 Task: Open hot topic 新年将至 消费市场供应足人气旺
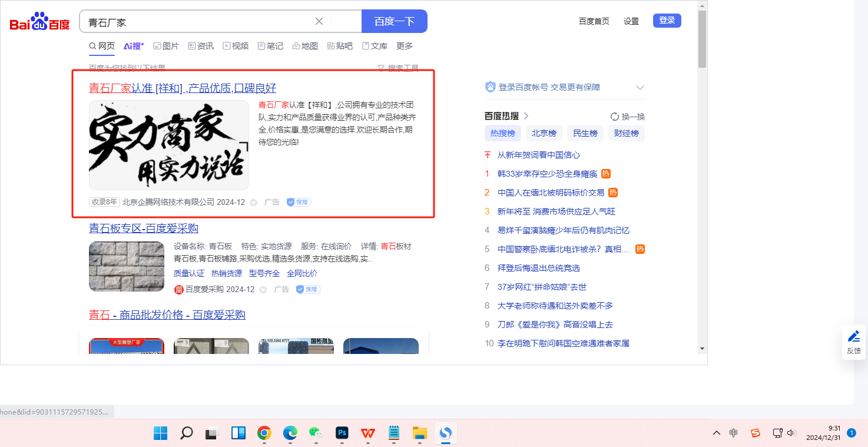pos(556,211)
